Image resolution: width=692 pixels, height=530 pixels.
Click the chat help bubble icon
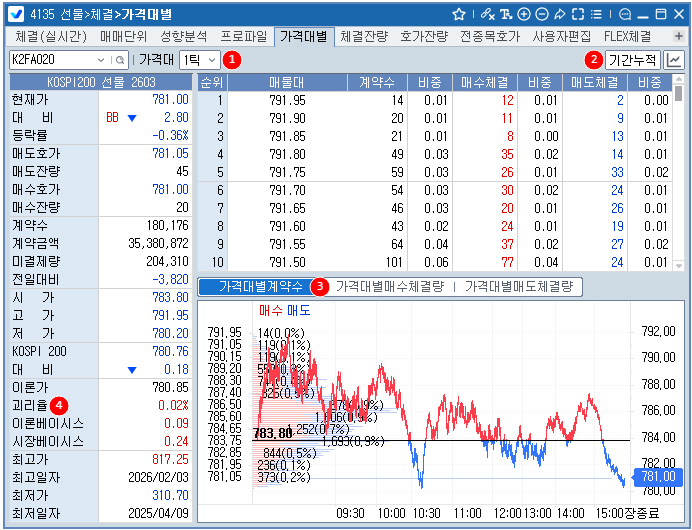[625, 15]
